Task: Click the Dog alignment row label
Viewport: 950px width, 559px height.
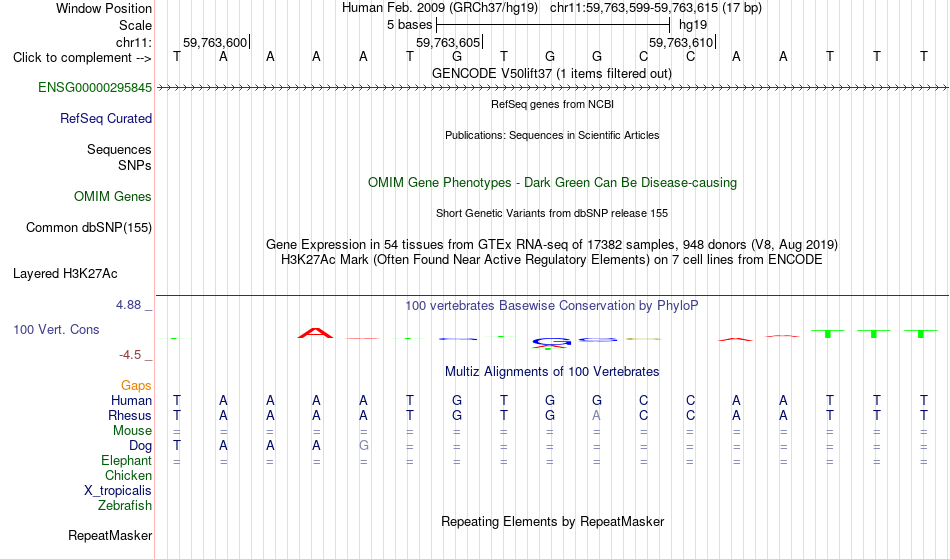Action: click(141, 446)
